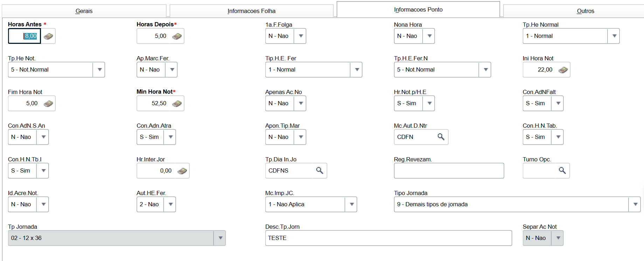Click search magnifier in Mc.Aut.D.Ntr field
The width and height of the screenshot is (644, 261).
(x=441, y=137)
